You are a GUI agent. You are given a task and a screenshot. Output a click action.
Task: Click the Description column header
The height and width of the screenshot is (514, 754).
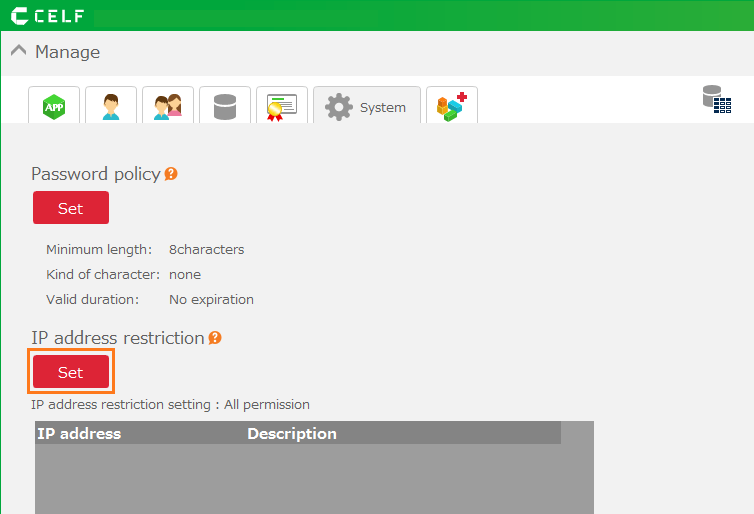292,433
